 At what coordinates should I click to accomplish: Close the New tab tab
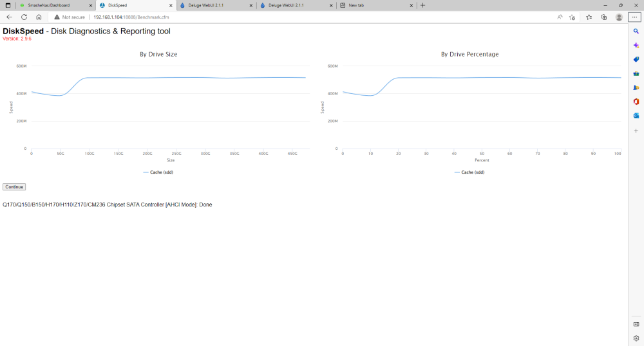tap(411, 5)
